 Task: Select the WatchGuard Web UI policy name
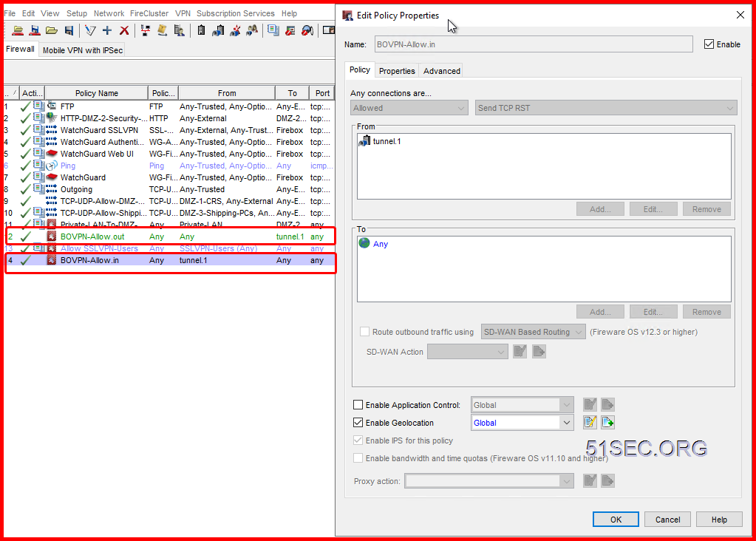point(97,154)
